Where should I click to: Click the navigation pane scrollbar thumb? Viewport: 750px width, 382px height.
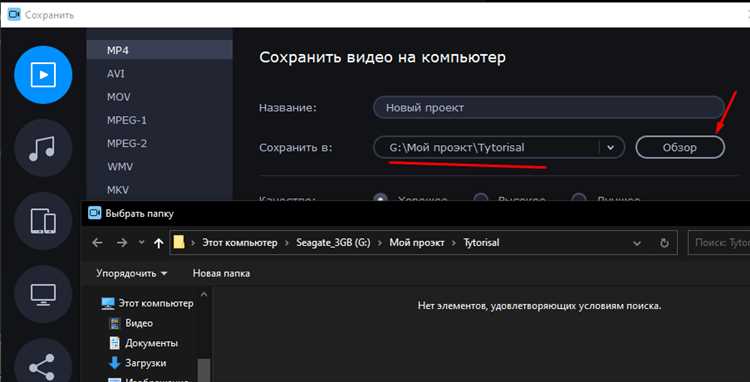pyautogui.click(x=204, y=370)
